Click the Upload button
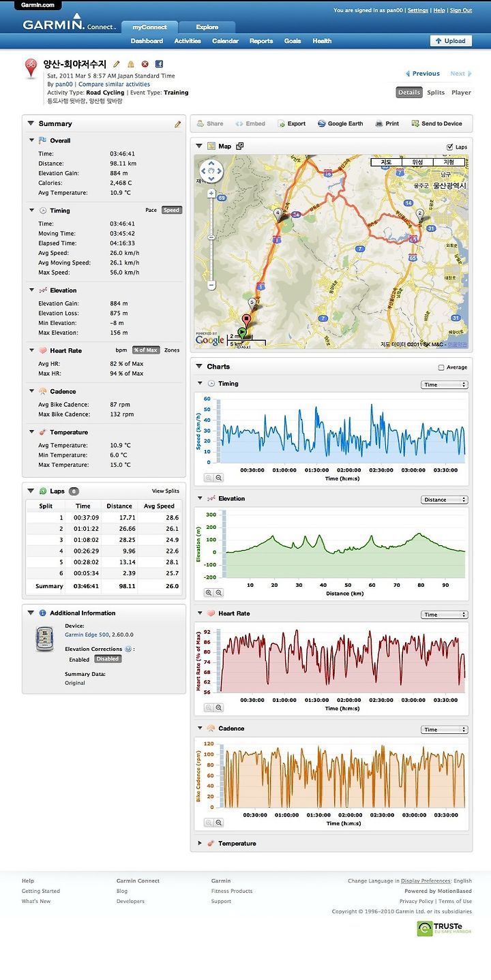This screenshot has width=491, height=980. pyautogui.click(x=451, y=41)
